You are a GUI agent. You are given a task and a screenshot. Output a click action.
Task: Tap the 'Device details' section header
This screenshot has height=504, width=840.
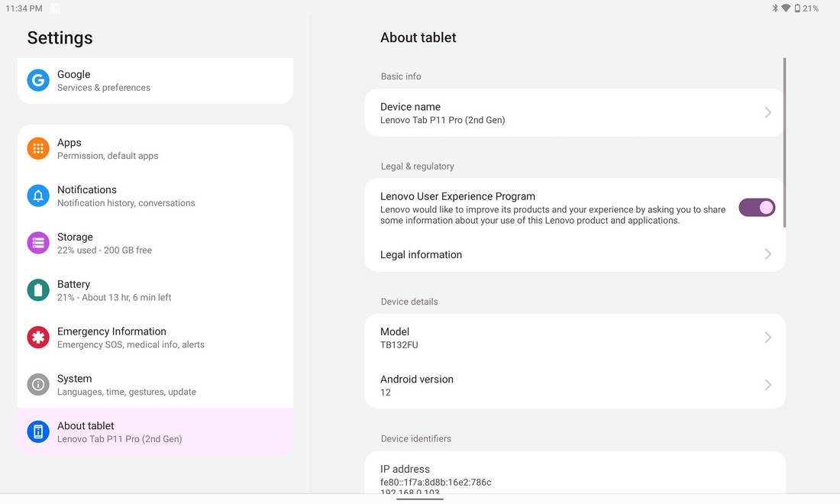click(409, 302)
